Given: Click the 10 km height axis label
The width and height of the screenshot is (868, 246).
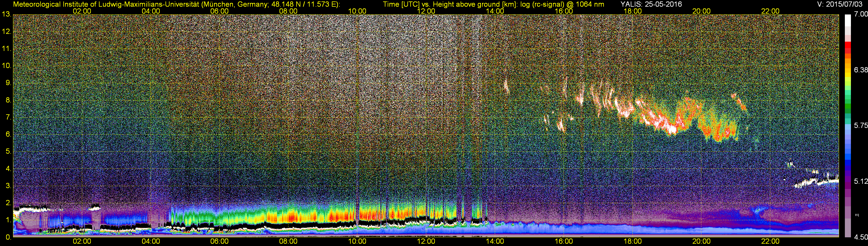Looking at the screenshot, I should pyautogui.click(x=7, y=65).
